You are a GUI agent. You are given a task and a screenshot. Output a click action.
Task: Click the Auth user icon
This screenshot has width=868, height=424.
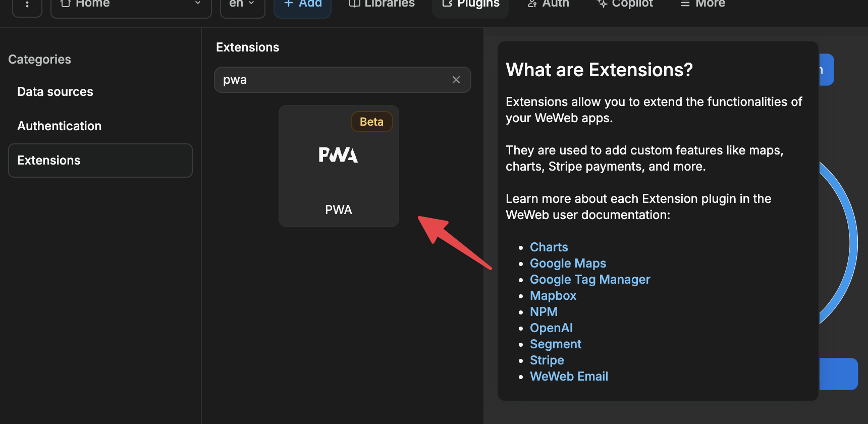[x=532, y=4]
